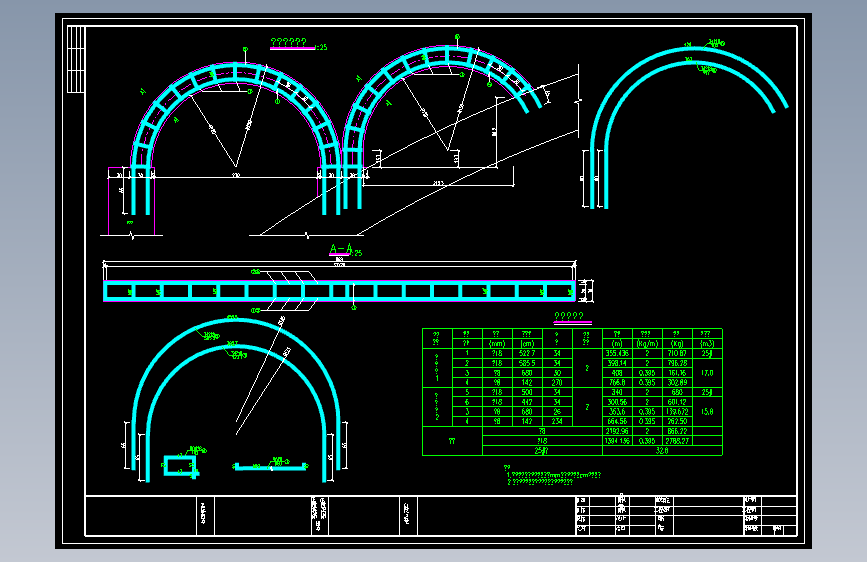Click the 262.50 weight cell

click(677, 421)
